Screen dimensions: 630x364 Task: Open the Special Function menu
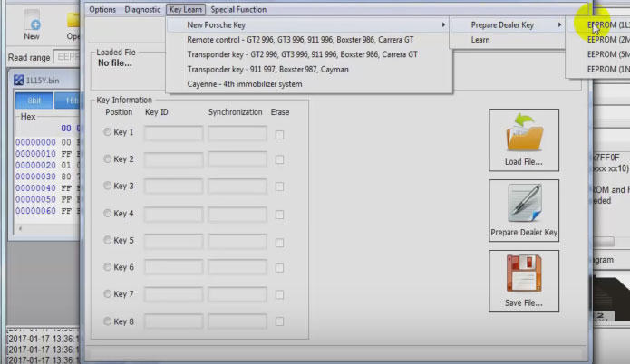pos(238,10)
